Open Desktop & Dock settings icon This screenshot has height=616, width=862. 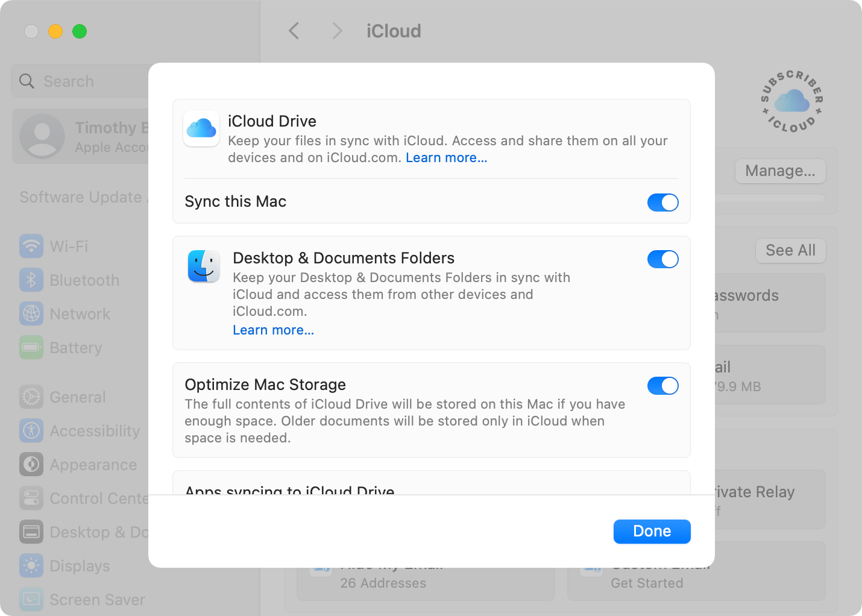click(31, 532)
